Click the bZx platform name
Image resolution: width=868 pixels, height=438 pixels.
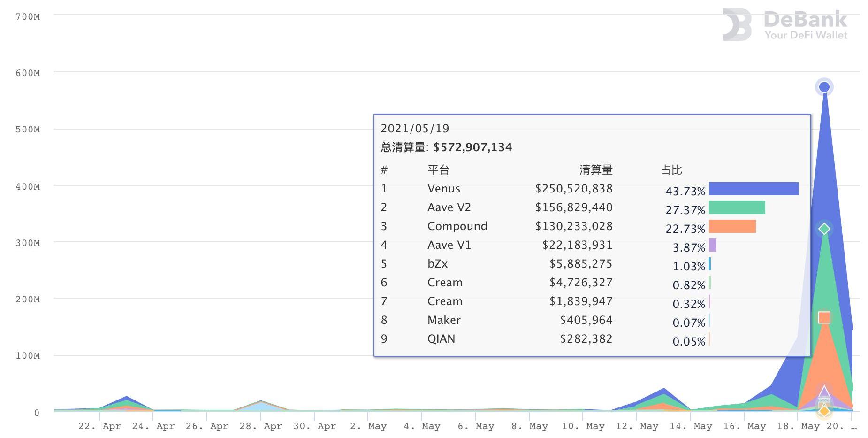(x=437, y=264)
